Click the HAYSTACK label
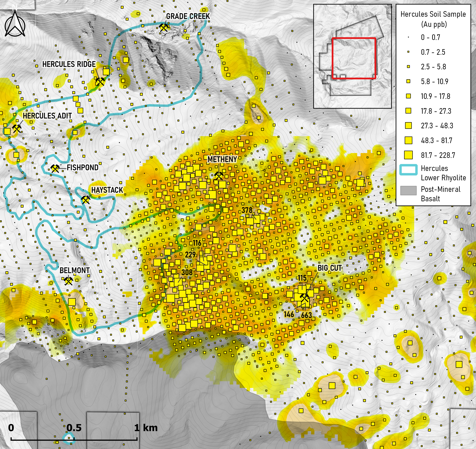The width and height of the screenshot is (476, 449). (107, 190)
